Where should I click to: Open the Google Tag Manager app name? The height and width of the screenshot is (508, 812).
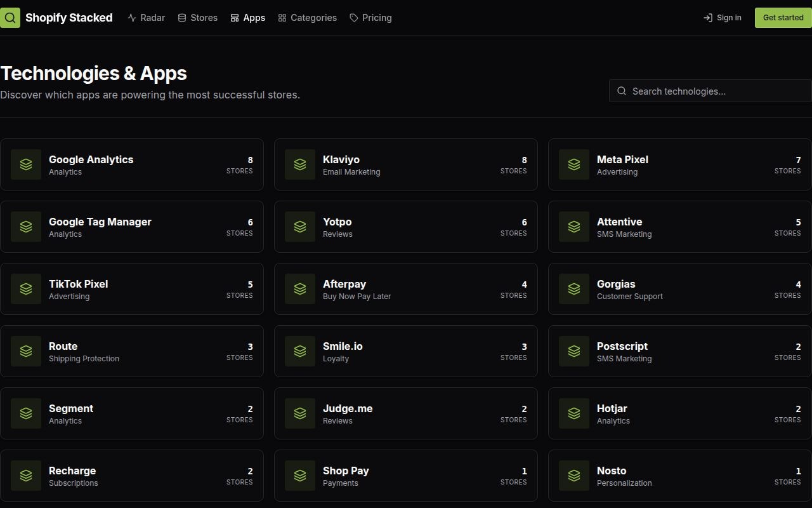100,222
